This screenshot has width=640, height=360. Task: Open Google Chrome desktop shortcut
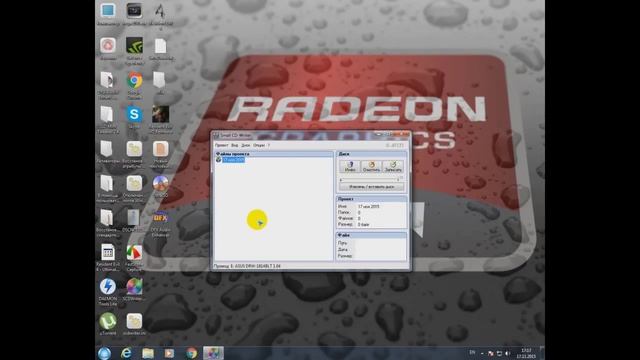[134, 81]
